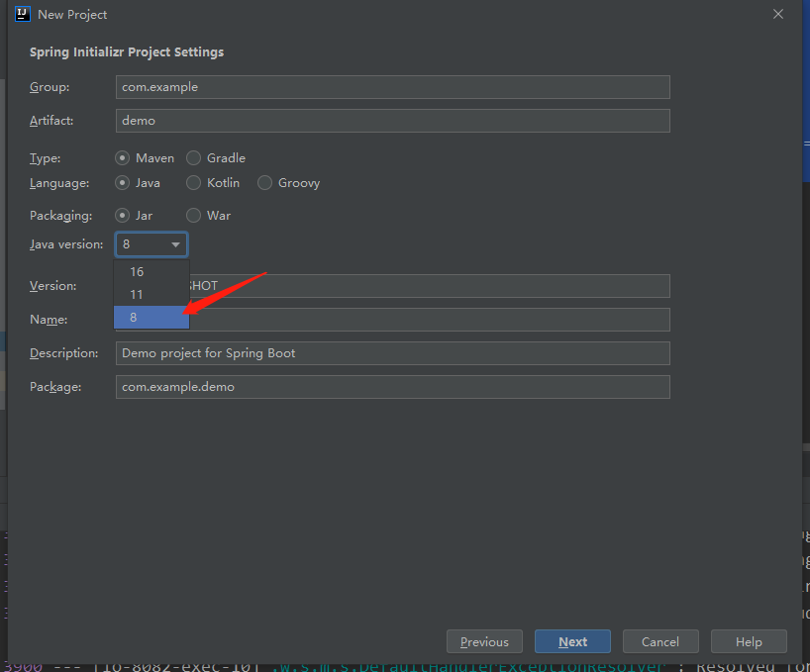
Task: Click the Group input field
Action: pos(392,87)
